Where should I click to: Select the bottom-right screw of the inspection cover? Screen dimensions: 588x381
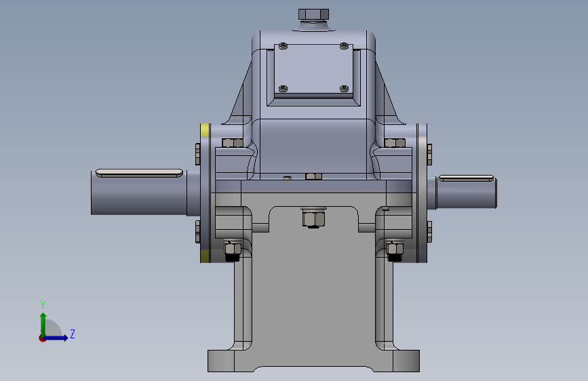click(x=344, y=89)
